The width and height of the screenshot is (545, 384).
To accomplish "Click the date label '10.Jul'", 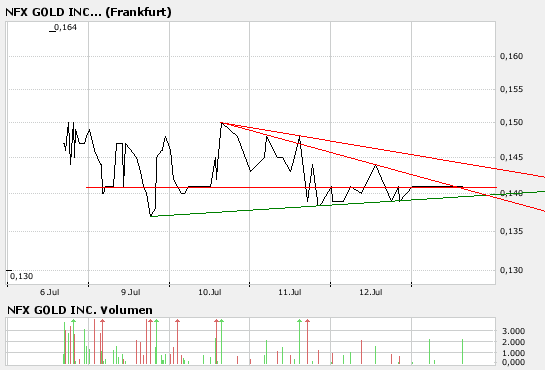I will tap(210, 292).
